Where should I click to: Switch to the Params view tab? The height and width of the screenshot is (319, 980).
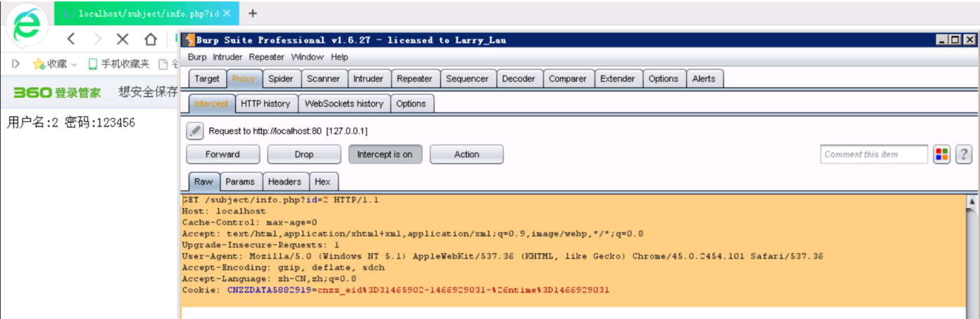(241, 181)
